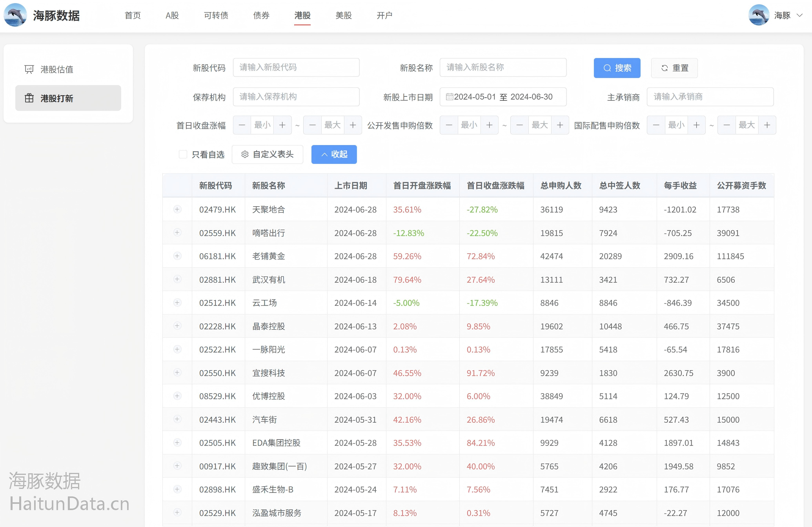This screenshot has height=527, width=812.
Task: Click the 总申购人数 column header
Action: [563, 185]
